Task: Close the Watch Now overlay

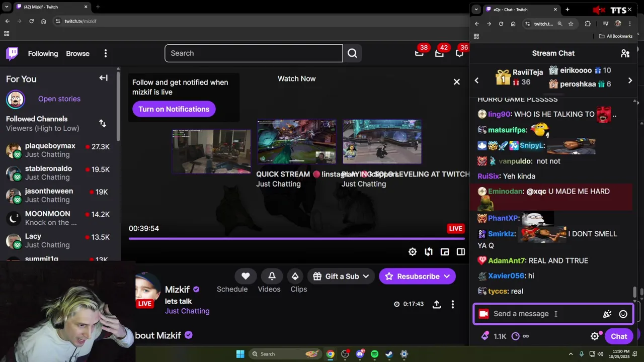Action: [456, 81]
